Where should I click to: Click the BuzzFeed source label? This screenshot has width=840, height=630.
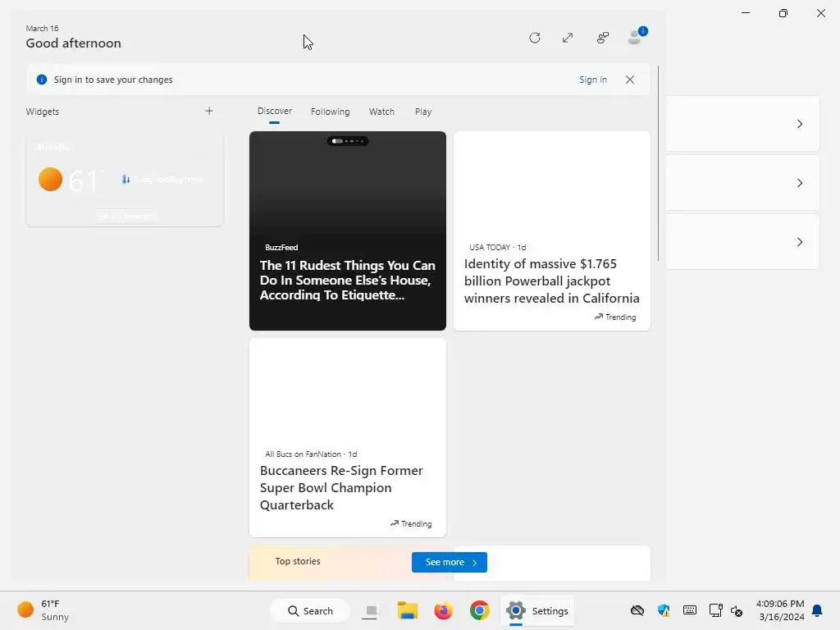(x=281, y=247)
